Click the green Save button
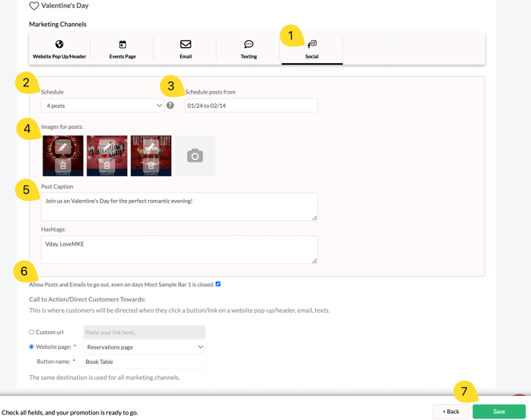The image size is (531, 420). (499, 411)
